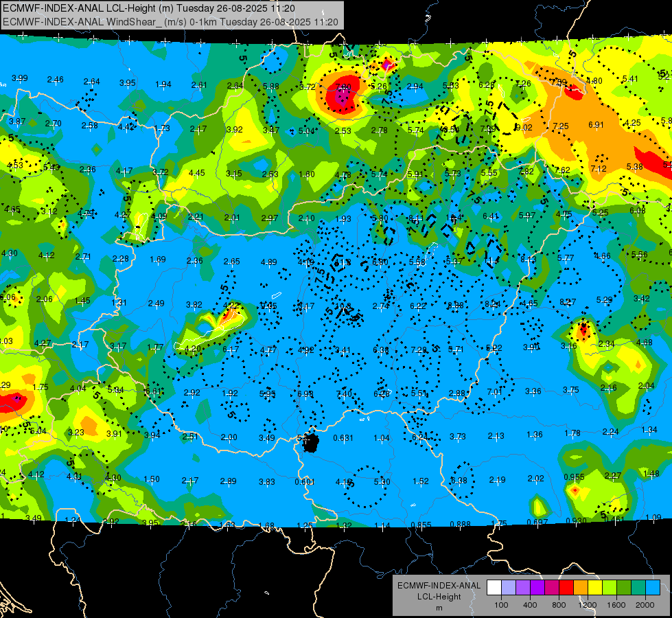Click the wind shear value '7.62'
The image size is (672, 618).
click(x=562, y=170)
